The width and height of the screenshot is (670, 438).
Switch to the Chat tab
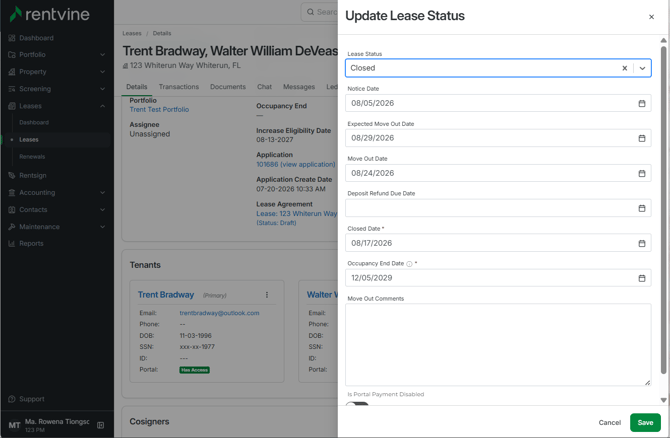coord(264,87)
